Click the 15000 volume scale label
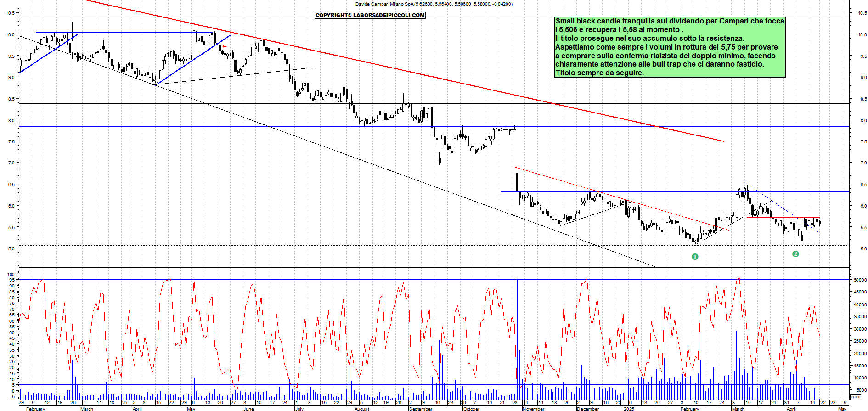868x411 pixels. coord(860,366)
